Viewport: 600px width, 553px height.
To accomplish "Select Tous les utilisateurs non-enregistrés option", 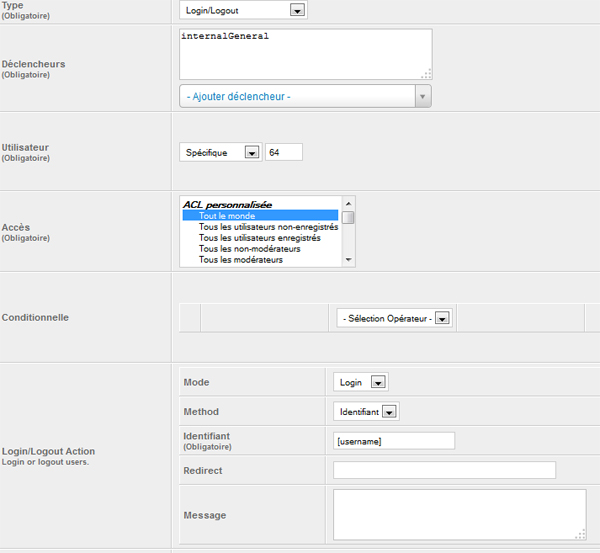I will (260, 227).
